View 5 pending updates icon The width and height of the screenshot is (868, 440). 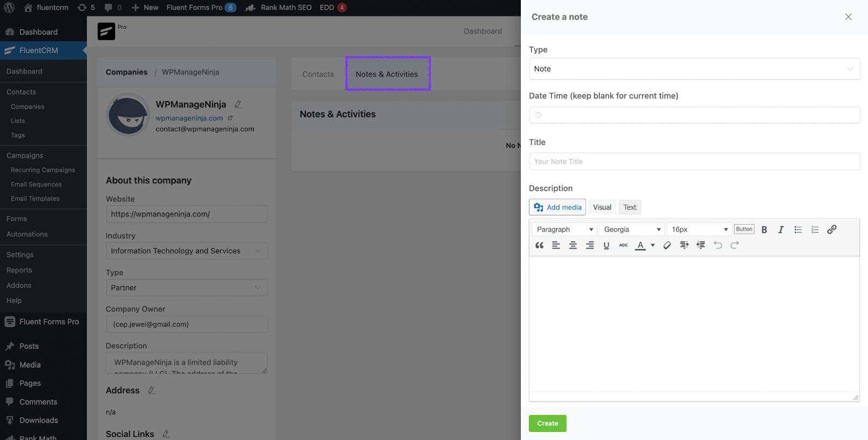(x=86, y=8)
